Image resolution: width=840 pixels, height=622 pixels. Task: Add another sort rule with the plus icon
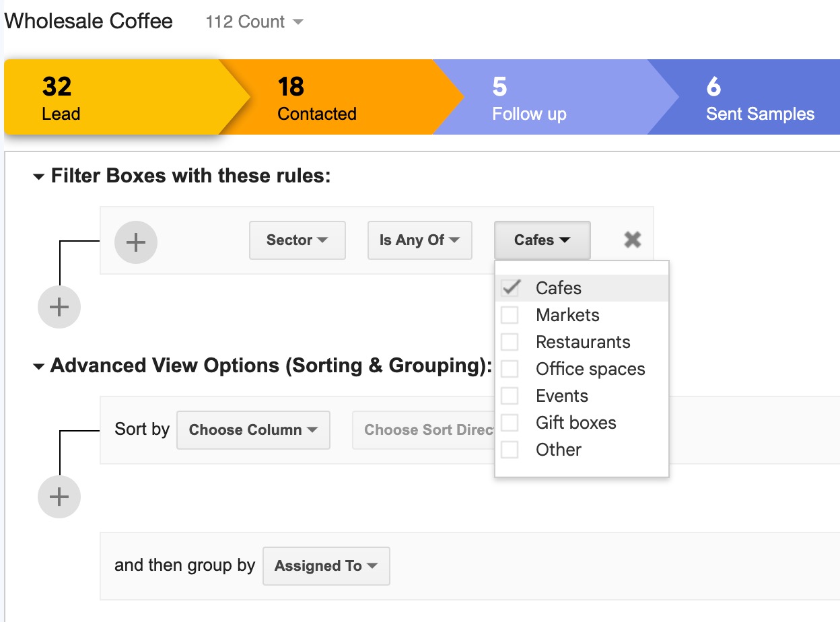pyautogui.click(x=59, y=496)
